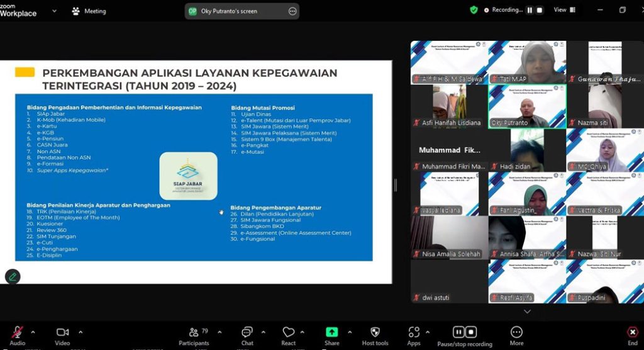
Task: Expand Participants options caret
Action: click(x=219, y=332)
